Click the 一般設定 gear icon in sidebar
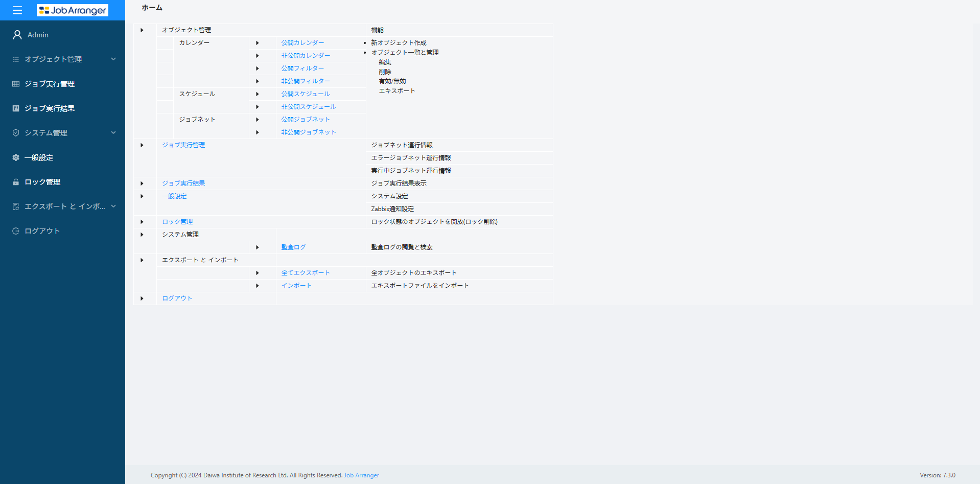 [16, 157]
